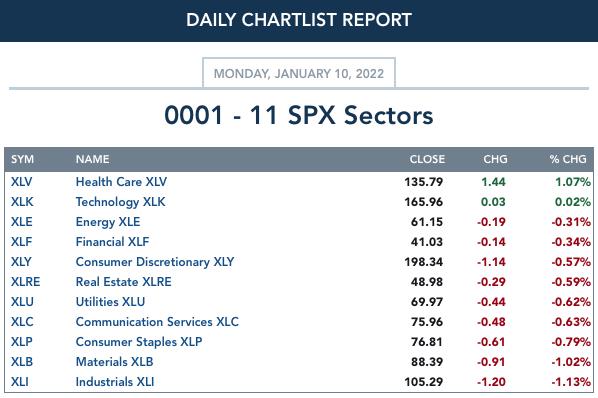The height and width of the screenshot is (398, 598).
Task: Click the Monday, January 10, 2022 date box
Action: click(x=299, y=73)
